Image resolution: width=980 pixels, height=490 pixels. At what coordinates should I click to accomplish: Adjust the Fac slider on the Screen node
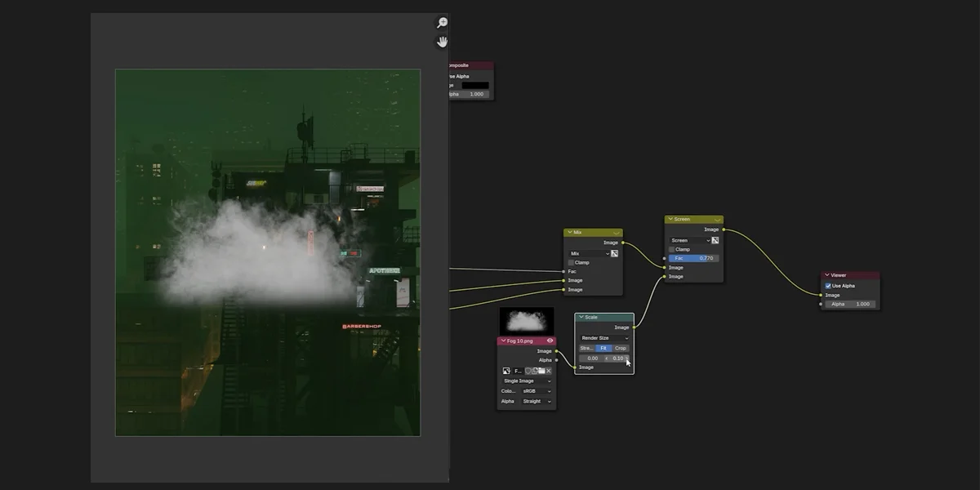tap(691, 258)
